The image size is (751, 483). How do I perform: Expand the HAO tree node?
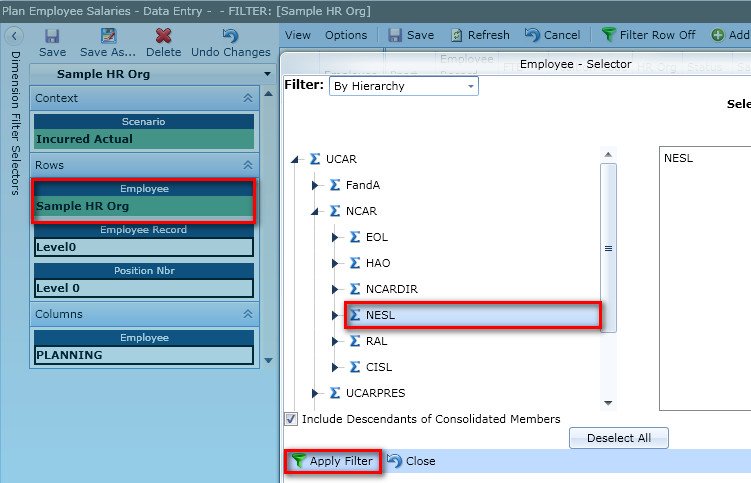pos(335,263)
